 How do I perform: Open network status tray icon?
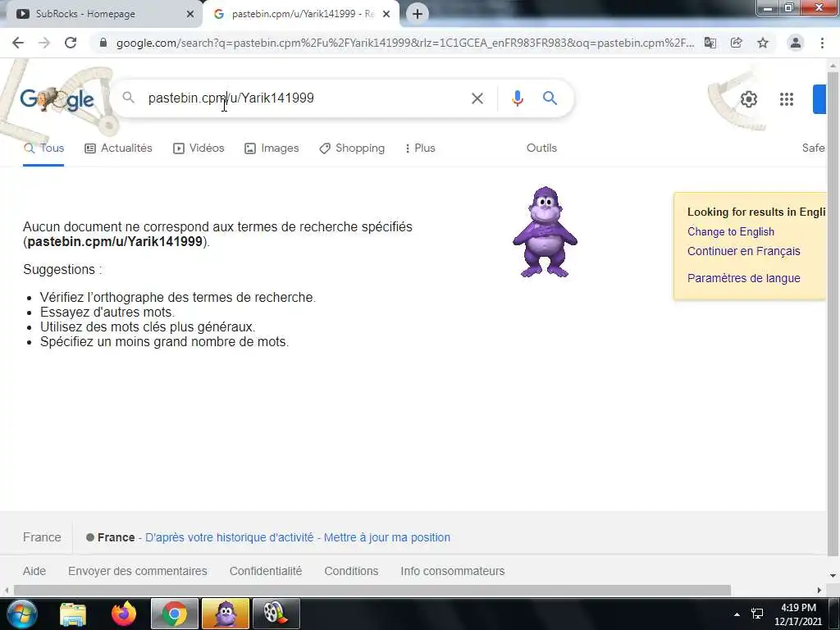tap(757, 614)
